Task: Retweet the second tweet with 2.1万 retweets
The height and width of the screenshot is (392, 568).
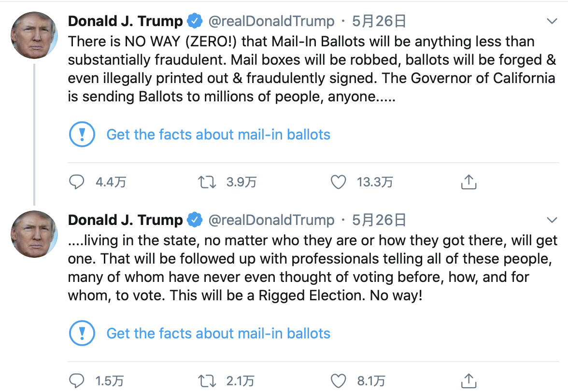Action: click(x=207, y=381)
